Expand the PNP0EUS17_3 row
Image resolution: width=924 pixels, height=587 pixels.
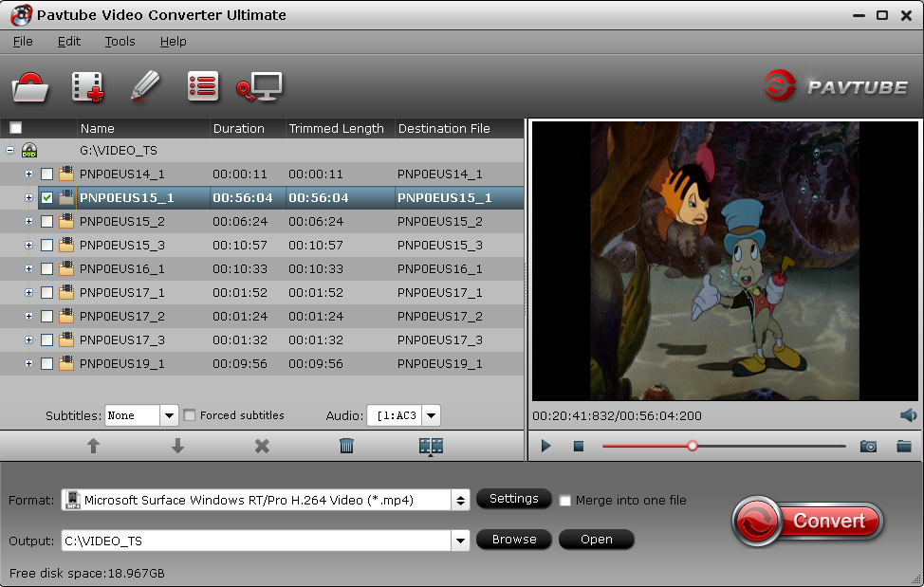tap(28, 339)
